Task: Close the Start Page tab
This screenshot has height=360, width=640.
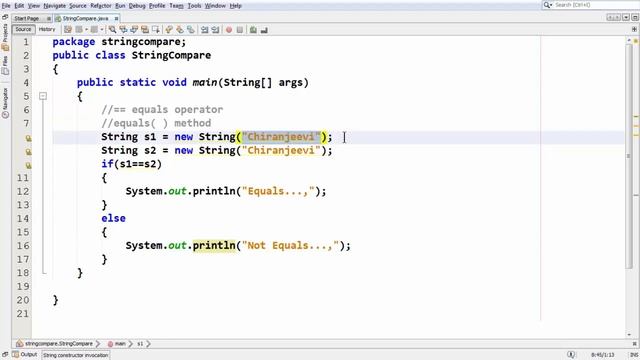Action: (x=49, y=18)
